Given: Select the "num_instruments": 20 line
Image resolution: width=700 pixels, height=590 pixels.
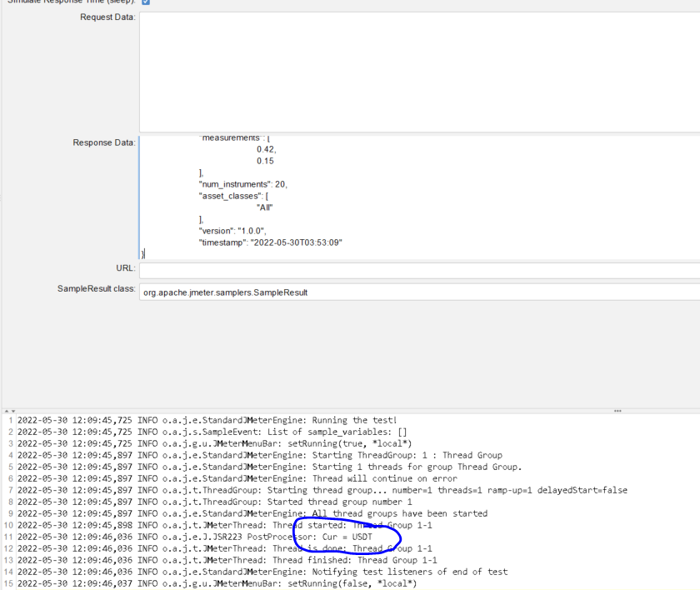Looking at the screenshot, I should click(x=242, y=184).
